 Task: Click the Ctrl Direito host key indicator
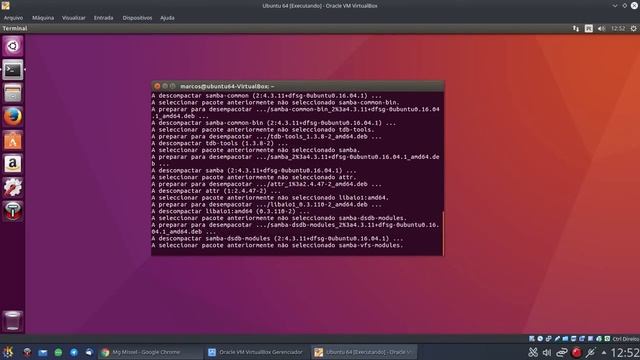625,339
